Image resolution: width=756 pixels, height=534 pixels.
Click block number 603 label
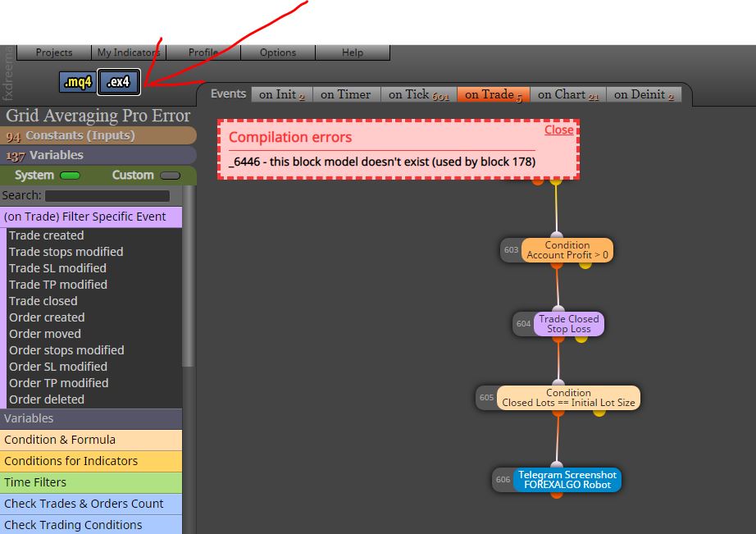pos(511,250)
